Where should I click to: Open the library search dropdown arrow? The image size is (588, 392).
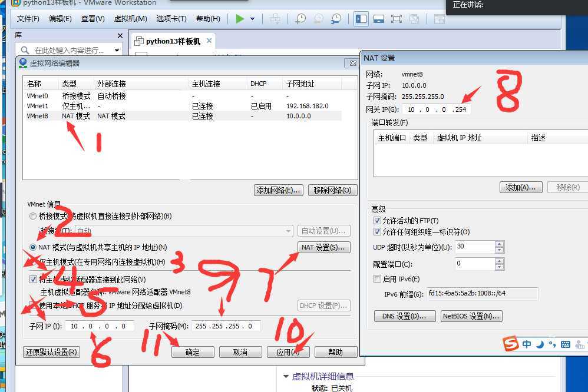pos(117,50)
